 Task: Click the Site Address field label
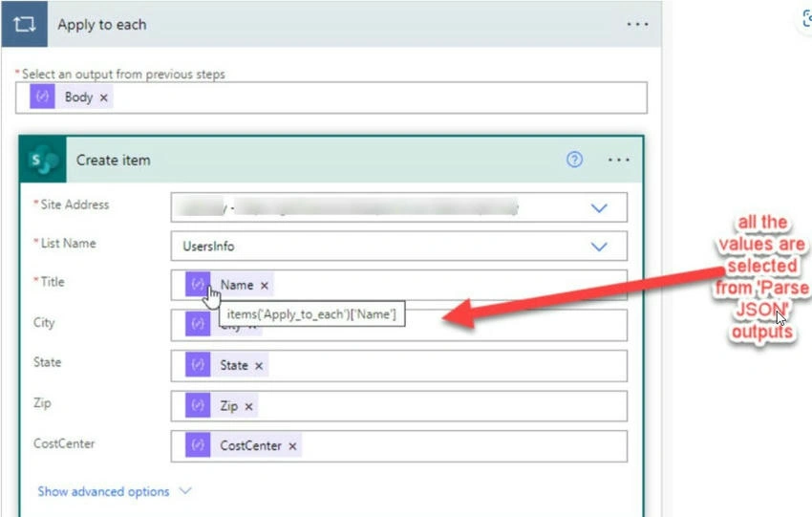pos(75,205)
